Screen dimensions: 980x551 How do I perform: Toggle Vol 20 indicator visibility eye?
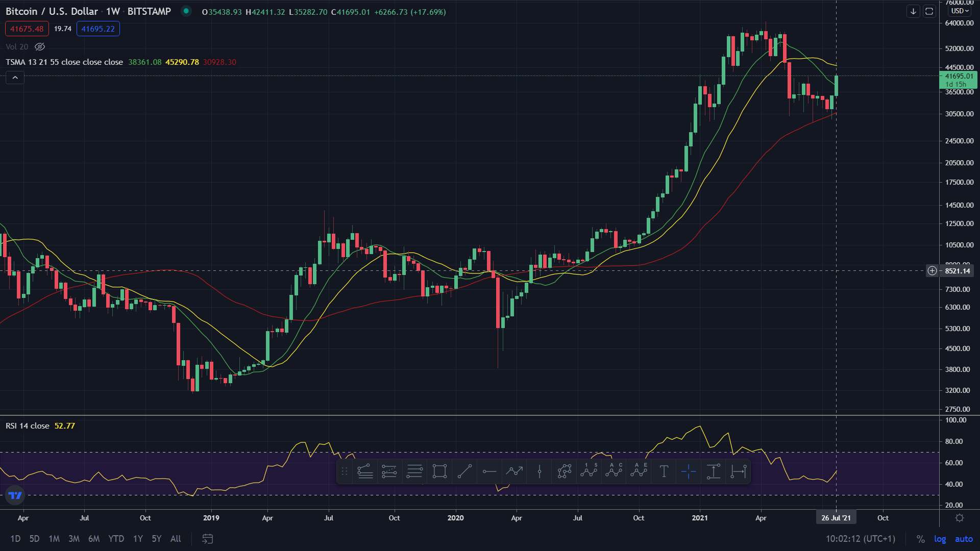point(40,46)
